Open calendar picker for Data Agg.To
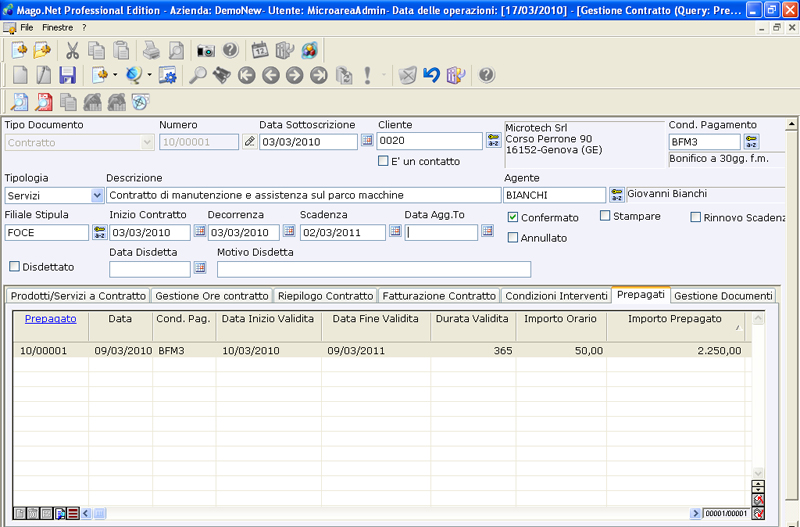The image size is (800, 527). click(487, 231)
